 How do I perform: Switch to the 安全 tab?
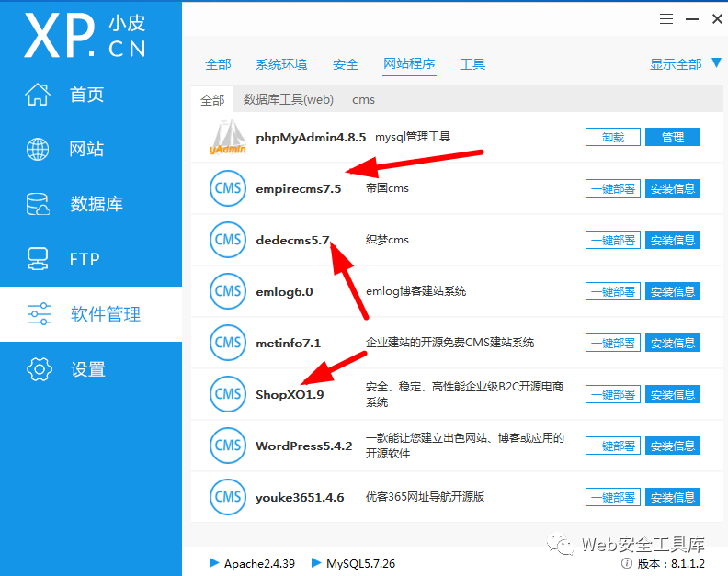346,64
